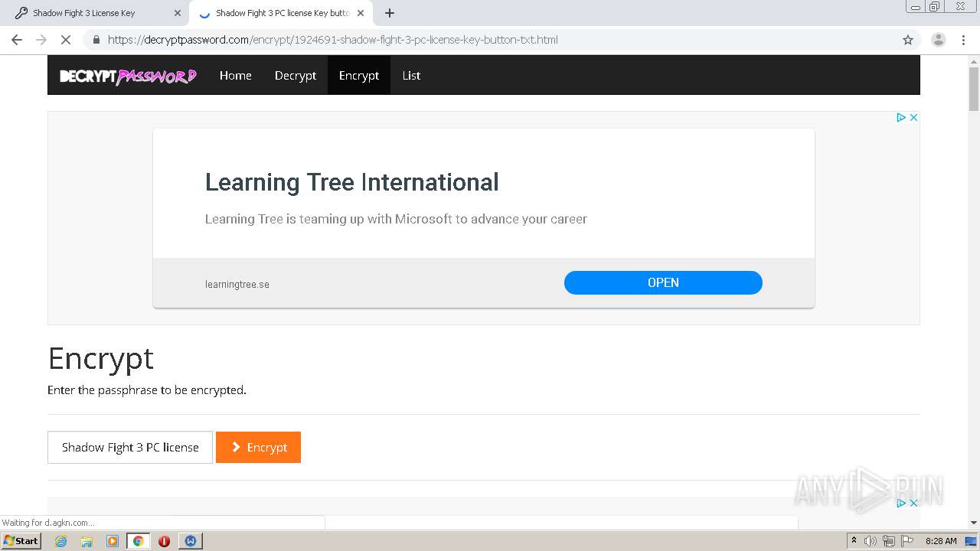Open Action Center flag icon
The image size is (980, 551).
(907, 541)
